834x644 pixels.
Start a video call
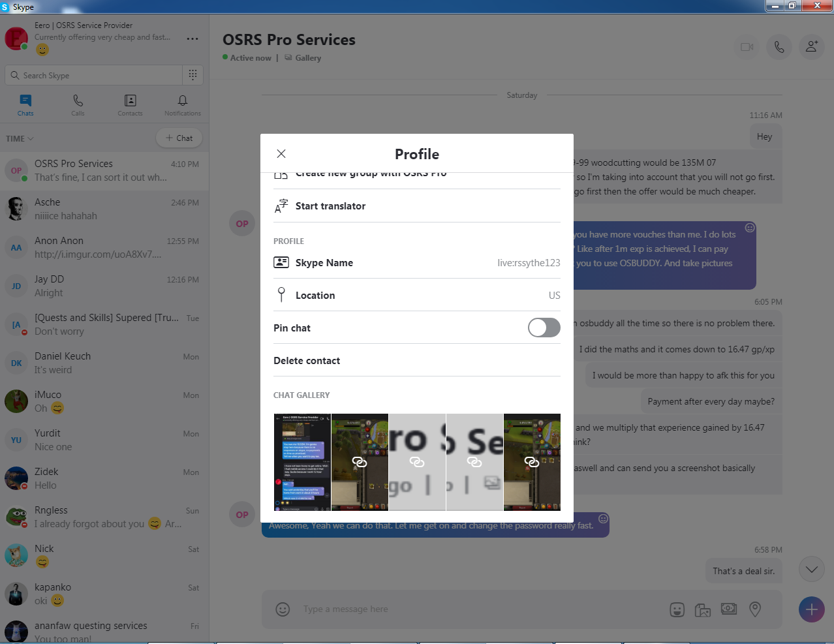(x=747, y=47)
